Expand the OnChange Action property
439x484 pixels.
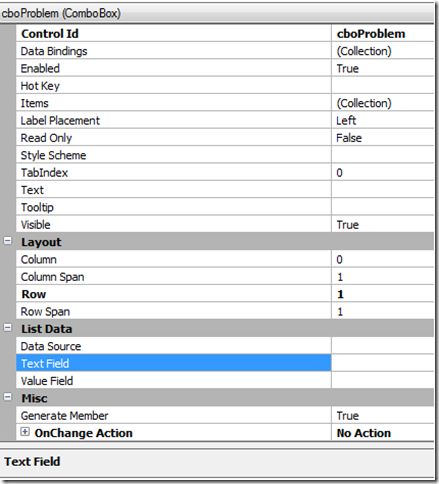[x=25, y=432]
